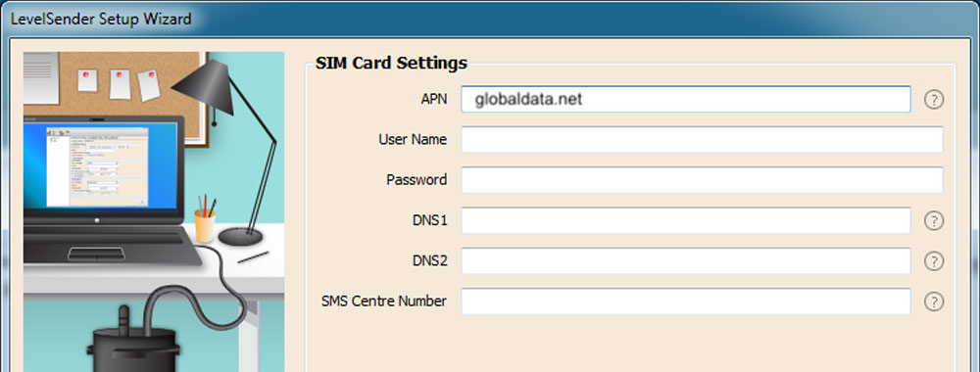Open help for SMS Centre Number

[x=933, y=302]
